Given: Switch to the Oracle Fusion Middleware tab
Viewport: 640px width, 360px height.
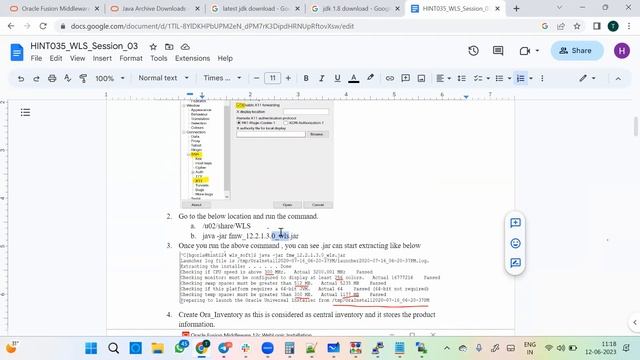Looking at the screenshot, I should tap(55, 9).
